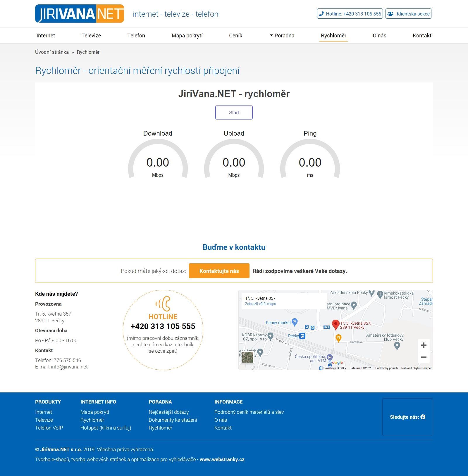
Task: Open Hotspot (klikni a surfuj) link
Action: [x=106, y=428]
